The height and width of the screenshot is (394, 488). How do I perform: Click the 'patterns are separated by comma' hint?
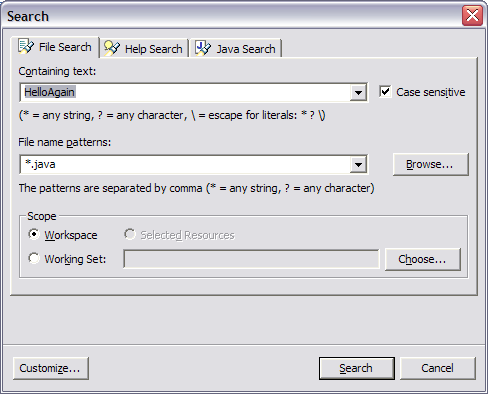196,188
